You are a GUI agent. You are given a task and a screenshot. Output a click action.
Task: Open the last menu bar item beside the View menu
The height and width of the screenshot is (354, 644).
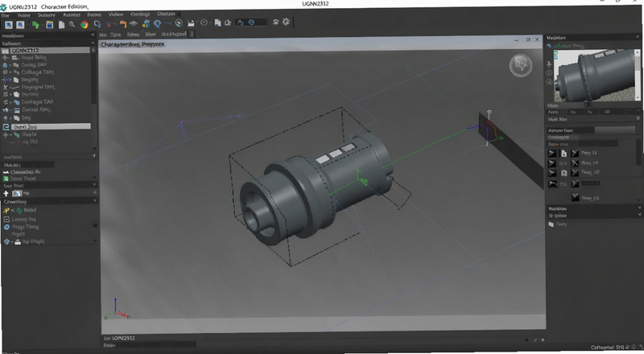[166, 14]
